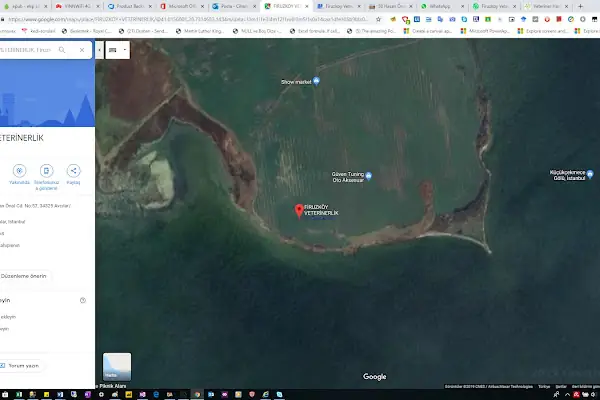Click the Maps search input field
This screenshot has width=600, height=400.
tap(27, 50)
